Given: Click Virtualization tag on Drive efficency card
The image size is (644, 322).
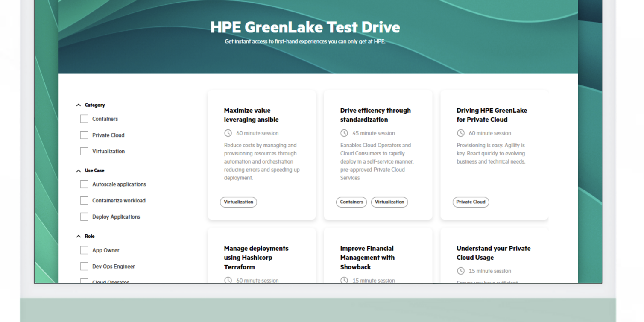Looking at the screenshot, I should coord(389,202).
